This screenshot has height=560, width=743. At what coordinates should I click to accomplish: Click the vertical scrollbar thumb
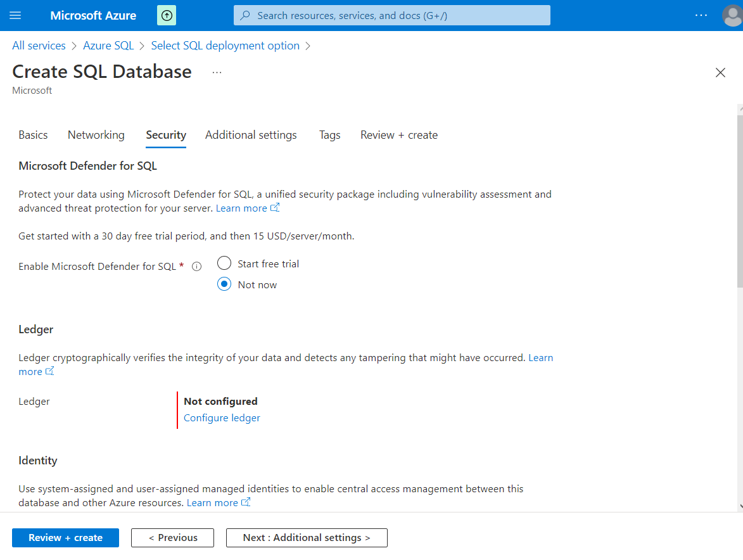pyautogui.click(x=740, y=201)
